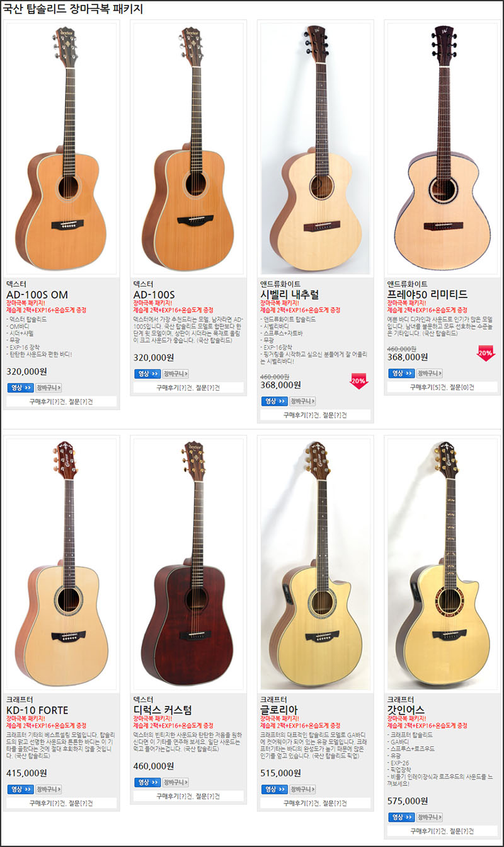View 구매후기 reviews link under 시벨리 내추럴
This screenshot has width=504, height=847.
[x=301, y=415]
